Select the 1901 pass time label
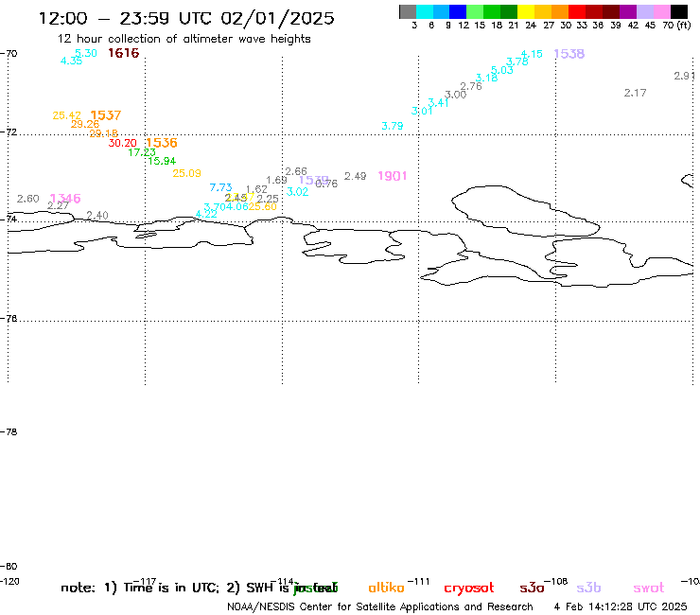 [393, 176]
